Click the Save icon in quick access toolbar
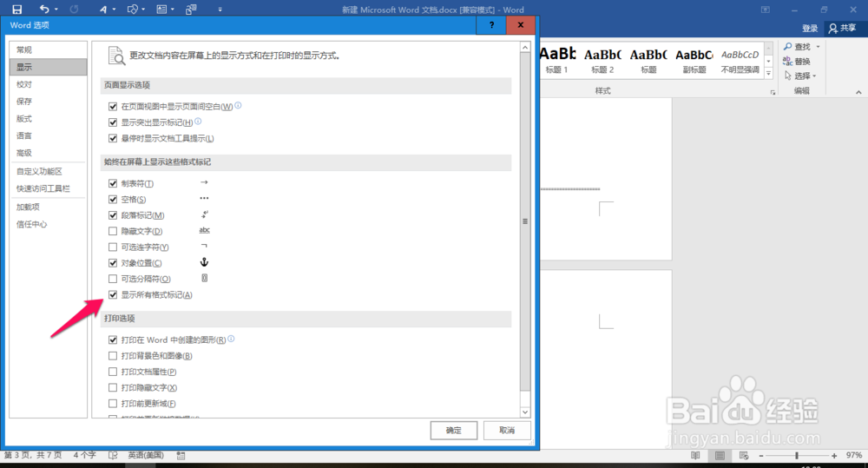The height and width of the screenshot is (468, 868). click(17, 9)
